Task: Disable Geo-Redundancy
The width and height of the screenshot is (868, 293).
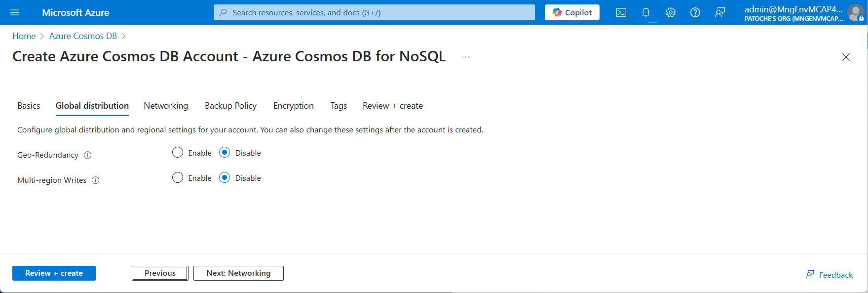Action: point(225,152)
